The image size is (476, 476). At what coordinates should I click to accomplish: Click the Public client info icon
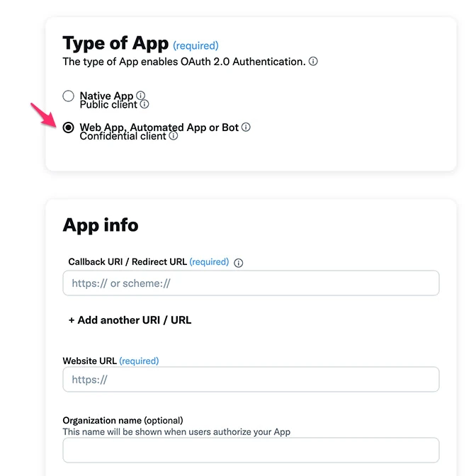[144, 104]
